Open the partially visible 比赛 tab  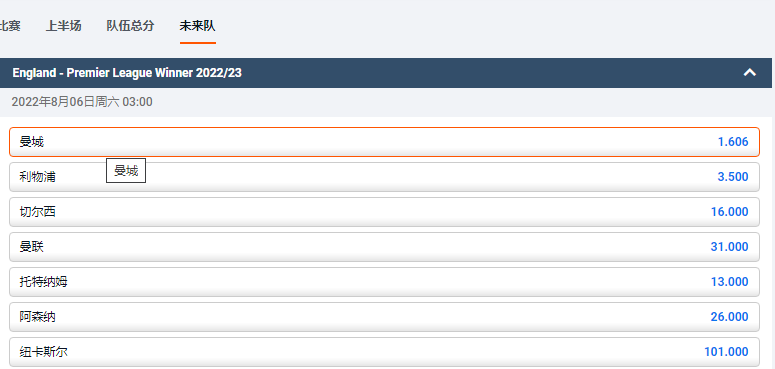click(x=10, y=26)
